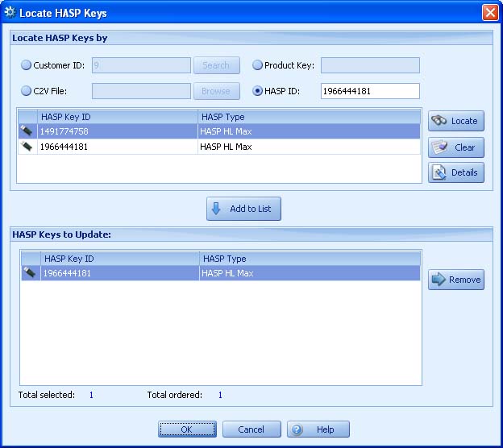Click the USB key icon in the HASP Keys to Update list
This screenshot has height=448, width=503.
tap(30, 272)
